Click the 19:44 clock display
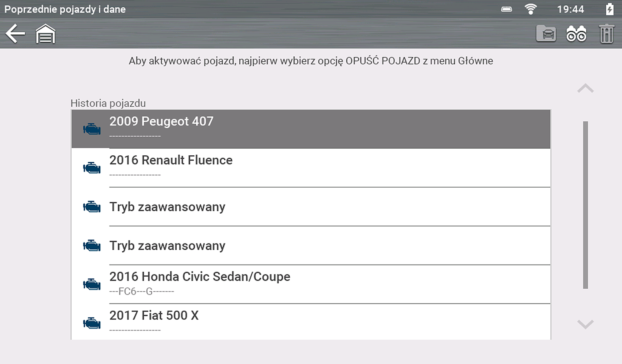622x364 pixels. coord(570,9)
